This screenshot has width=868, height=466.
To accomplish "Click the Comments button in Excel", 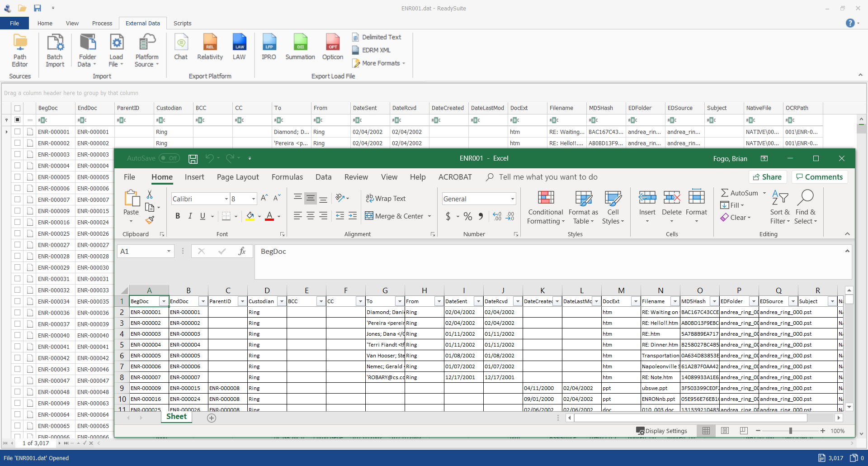I will click(820, 177).
